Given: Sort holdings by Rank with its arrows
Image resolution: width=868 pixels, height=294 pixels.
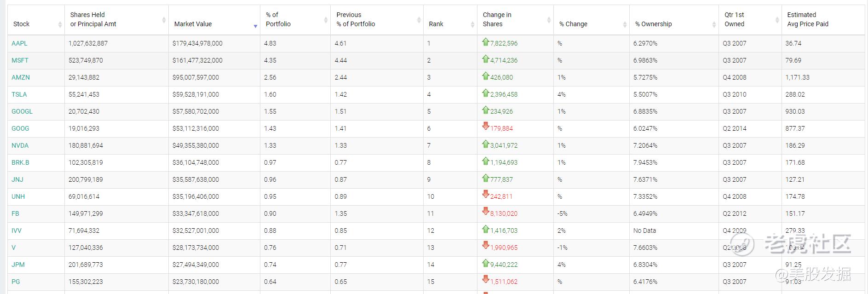Looking at the screenshot, I should click(x=472, y=24).
